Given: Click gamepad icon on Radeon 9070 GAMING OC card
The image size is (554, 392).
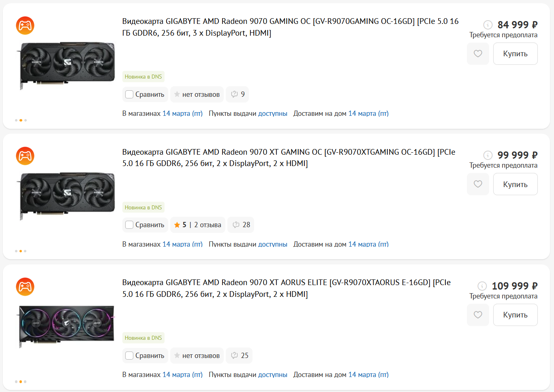Looking at the screenshot, I should (x=25, y=26).
